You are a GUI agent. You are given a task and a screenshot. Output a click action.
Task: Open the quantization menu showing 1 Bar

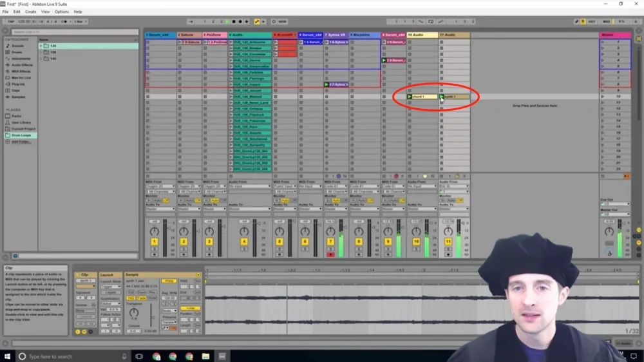coord(80,21)
